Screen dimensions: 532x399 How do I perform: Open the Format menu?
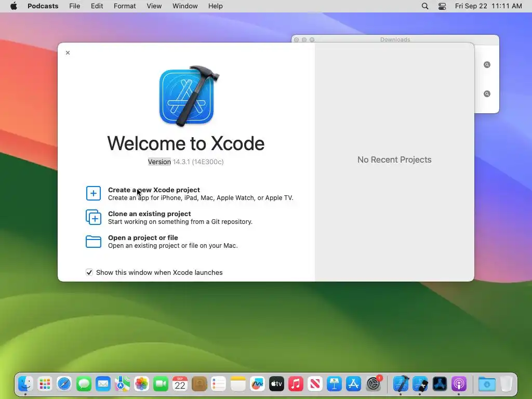(x=125, y=6)
